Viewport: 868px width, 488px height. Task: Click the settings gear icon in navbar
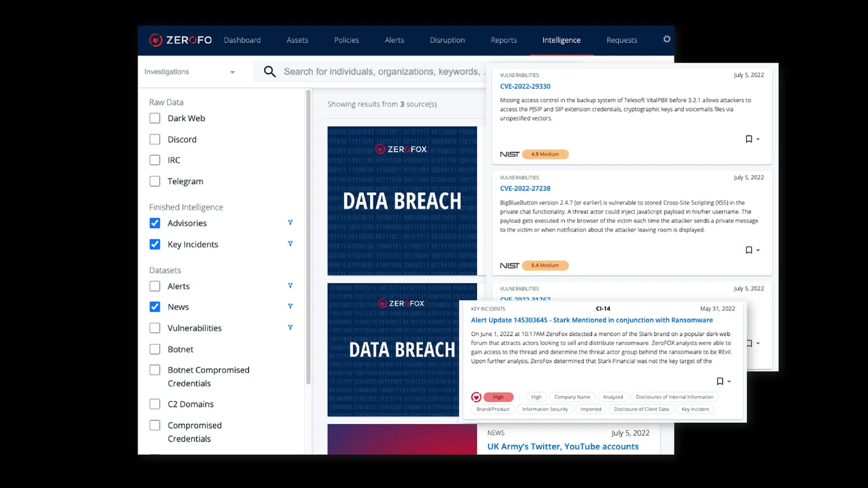tap(666, 39)
